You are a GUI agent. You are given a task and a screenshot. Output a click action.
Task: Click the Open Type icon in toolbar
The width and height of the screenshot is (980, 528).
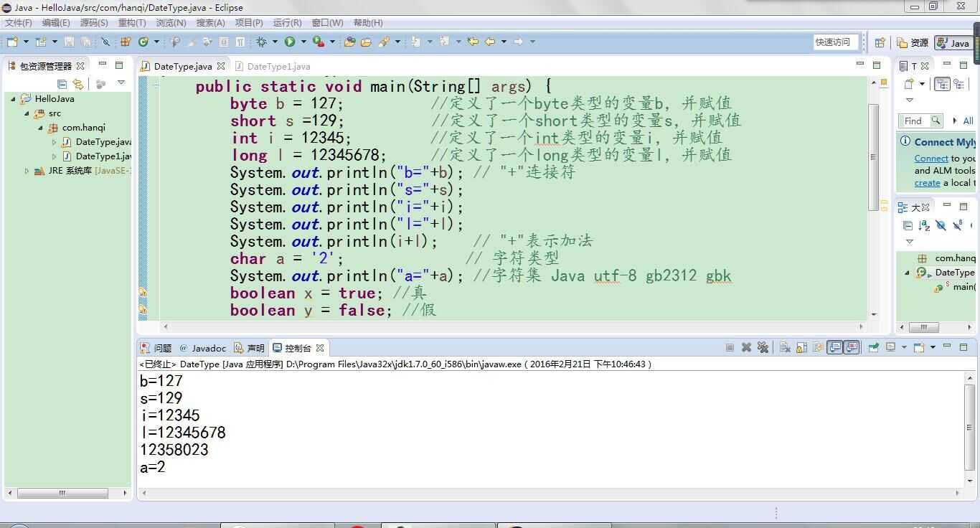pyautogui.click(x=349, y=42)
